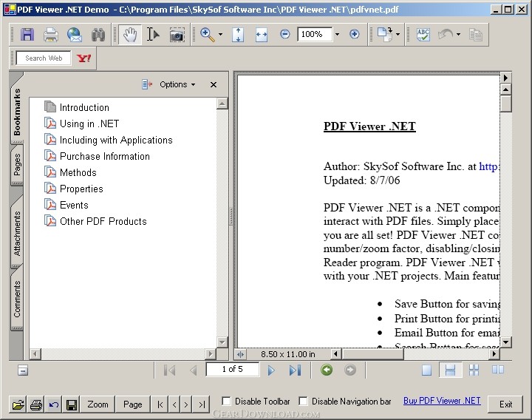532x420 pixels.
Task: Click the bottom Zoom button
Action: (98, 404)
